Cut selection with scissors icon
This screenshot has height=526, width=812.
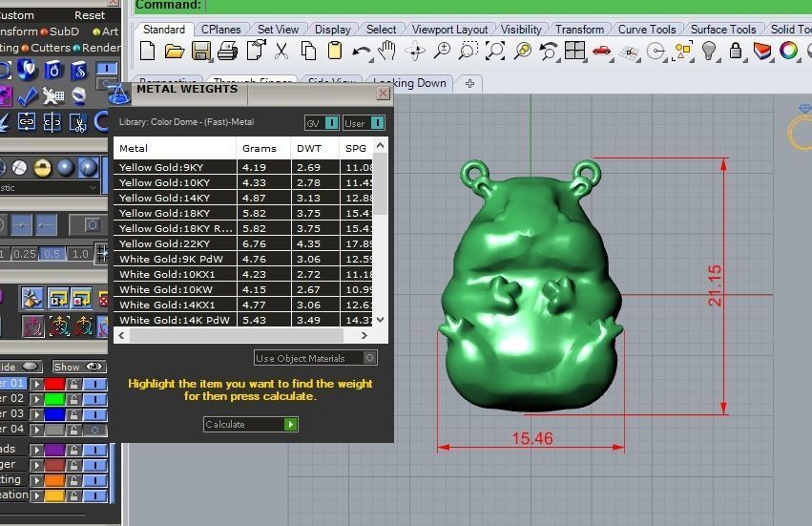(281, 52)
